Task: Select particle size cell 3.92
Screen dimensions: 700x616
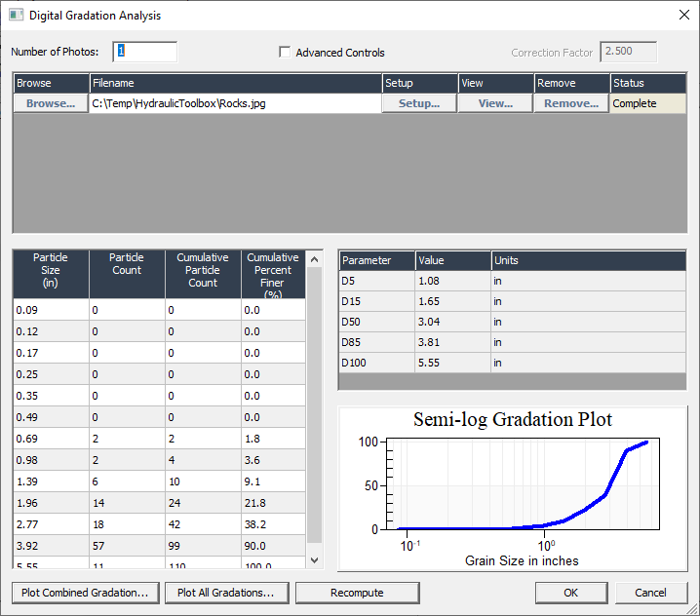Action: pos(51,546)
